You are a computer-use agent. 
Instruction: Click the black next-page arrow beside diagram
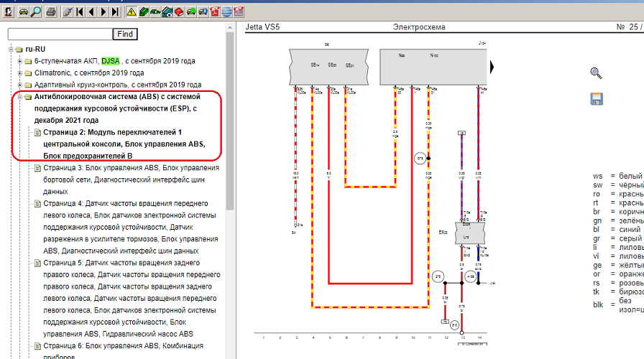coord(492,67)
